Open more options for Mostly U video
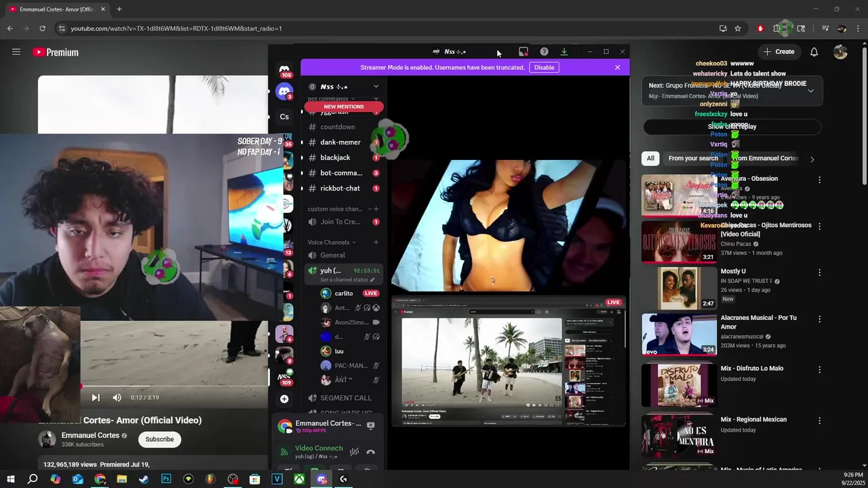Image resolution: width=868 pixels, height=488 pixels. (x=819, y=272)
